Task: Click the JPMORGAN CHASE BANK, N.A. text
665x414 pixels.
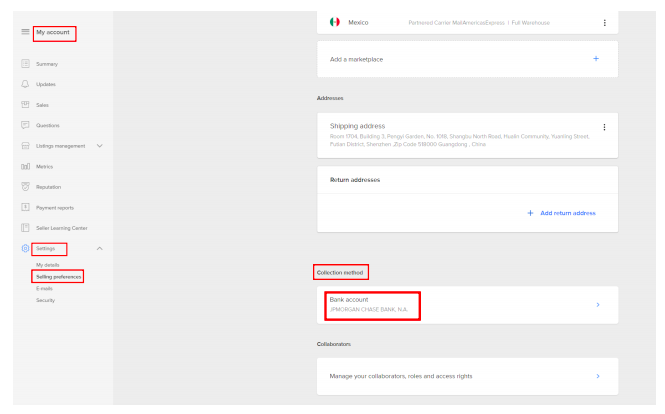Action: click(x=369, y=309)
